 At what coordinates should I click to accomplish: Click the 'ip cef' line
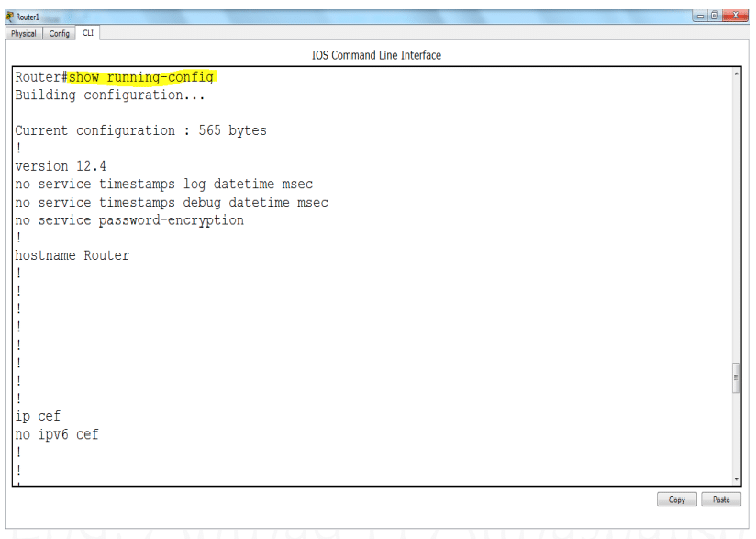(x=38, y=417)
